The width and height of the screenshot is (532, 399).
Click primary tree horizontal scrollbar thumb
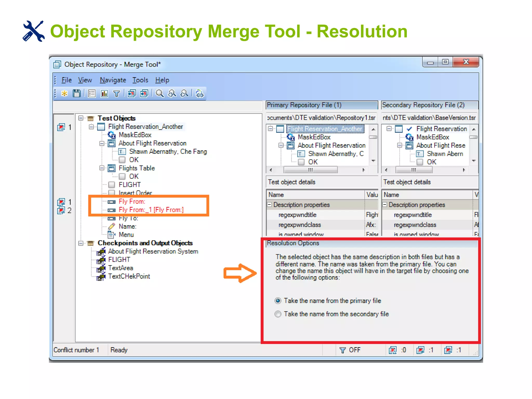pyautogui.click(x=310, y=170)
